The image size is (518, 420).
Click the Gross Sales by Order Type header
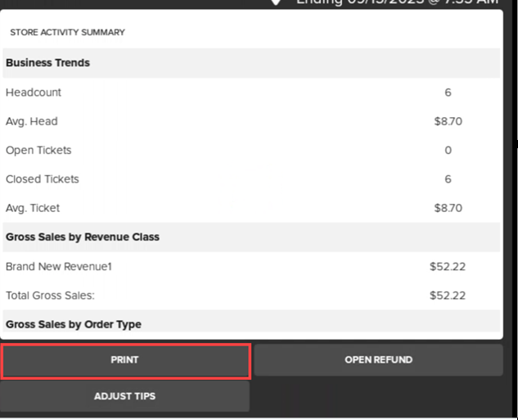pos(74,324)
